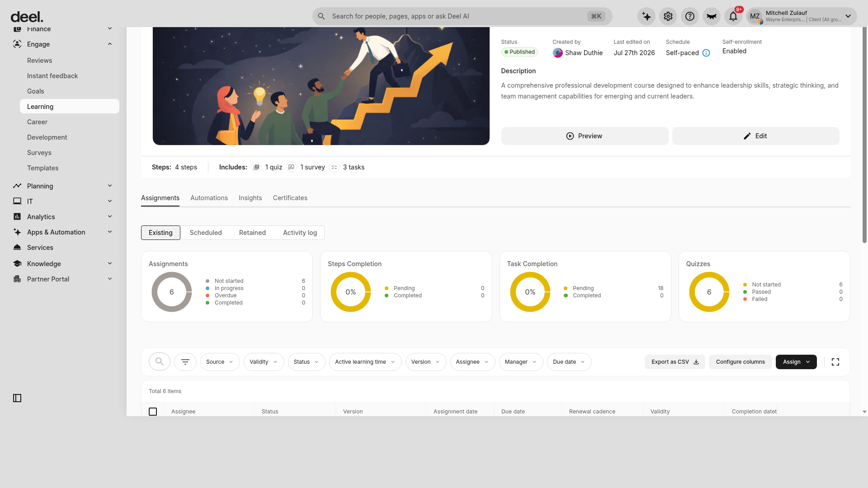Switch to the Certificates tab
The width and height of the screenshot is (868, 488).
290,198
